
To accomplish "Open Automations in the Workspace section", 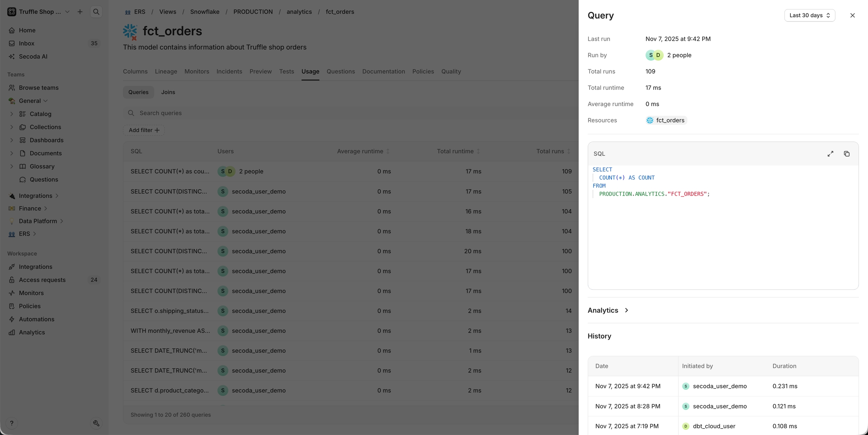I will point(36,319).
